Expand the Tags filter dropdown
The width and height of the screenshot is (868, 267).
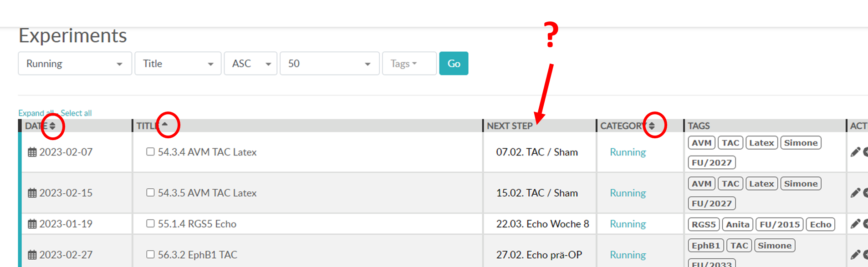pyautogui.click(x=409, y=63)
